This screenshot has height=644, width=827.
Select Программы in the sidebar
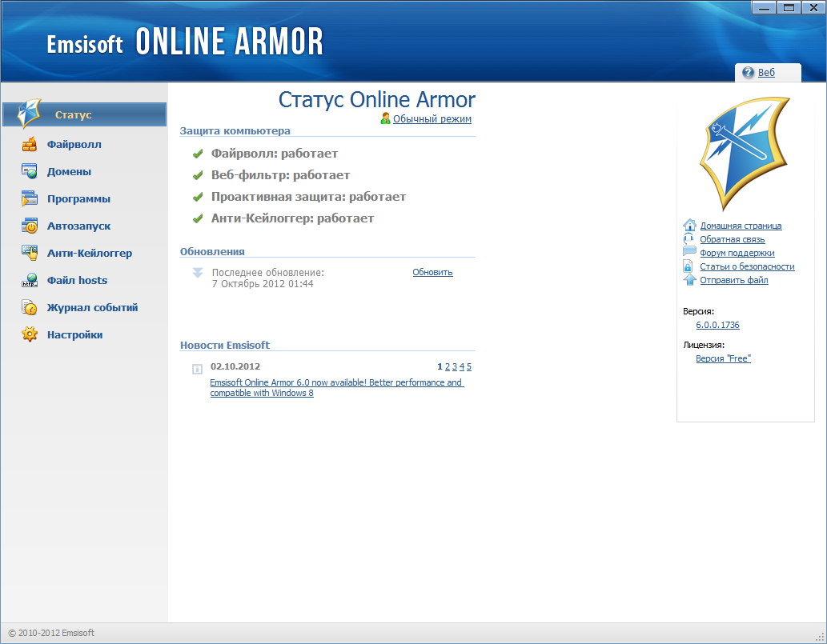78,199
